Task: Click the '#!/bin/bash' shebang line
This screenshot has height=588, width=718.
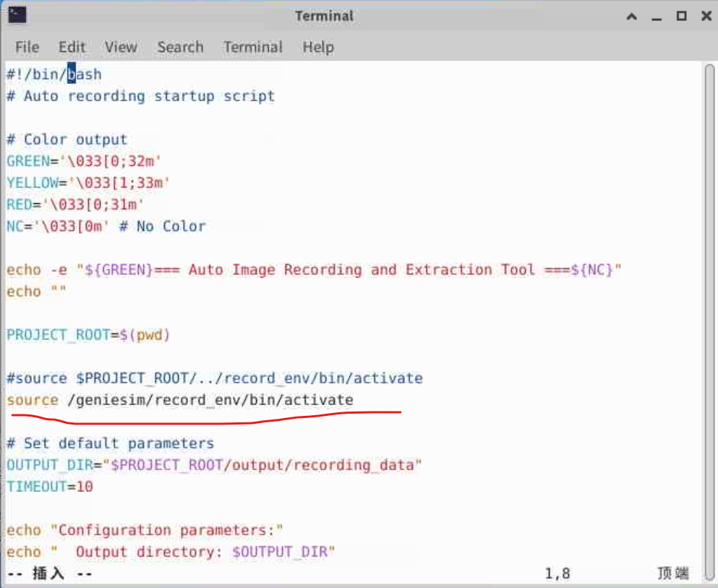Action: click(x=54, y=74)
